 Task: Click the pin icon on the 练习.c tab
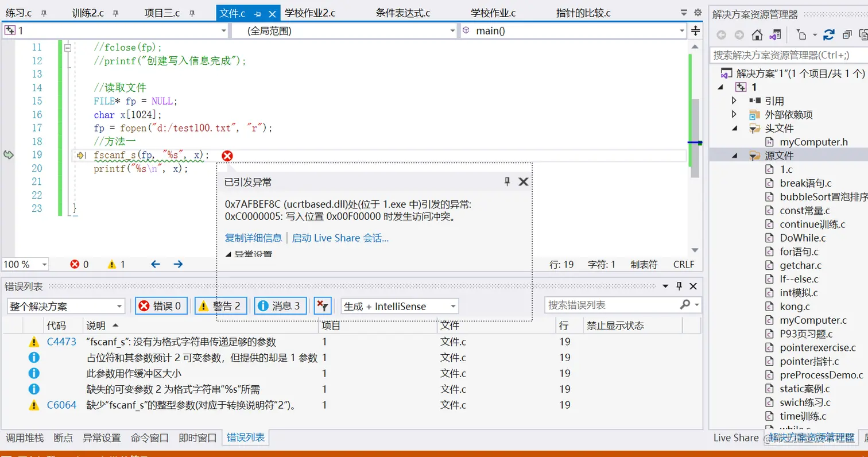pos(44,13)
